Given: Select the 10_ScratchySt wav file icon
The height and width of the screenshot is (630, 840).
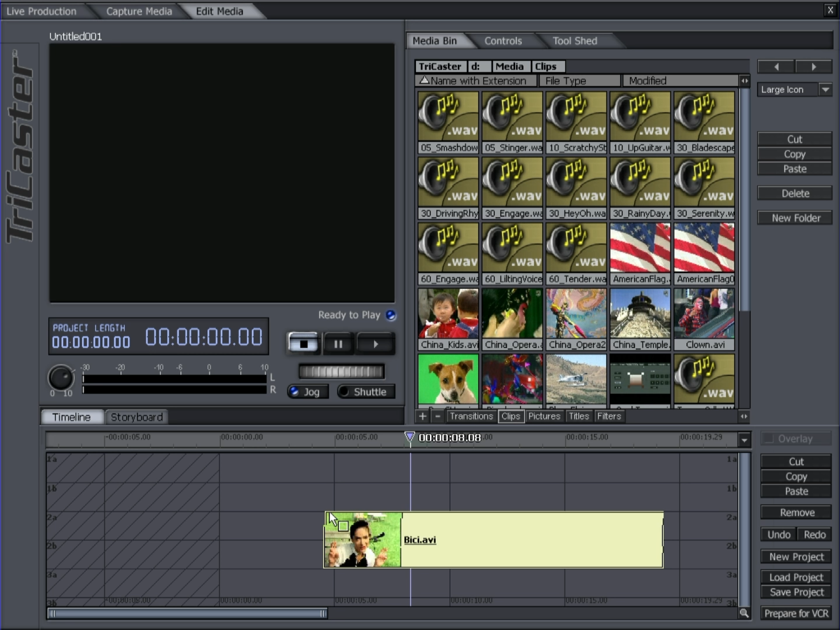Looking at the screenshot, I should tap(576, 122).
